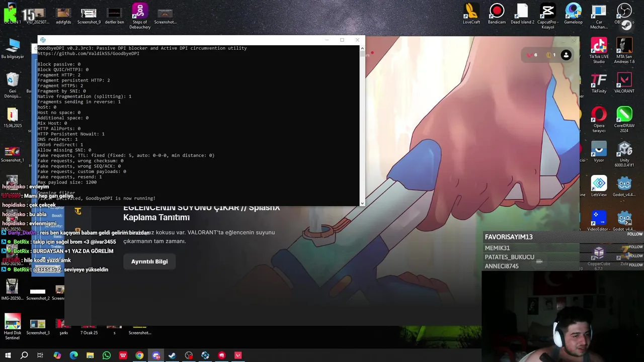Select the Screenshot_1 desktop file
The image size is (644, 362).
pos(12,154)
